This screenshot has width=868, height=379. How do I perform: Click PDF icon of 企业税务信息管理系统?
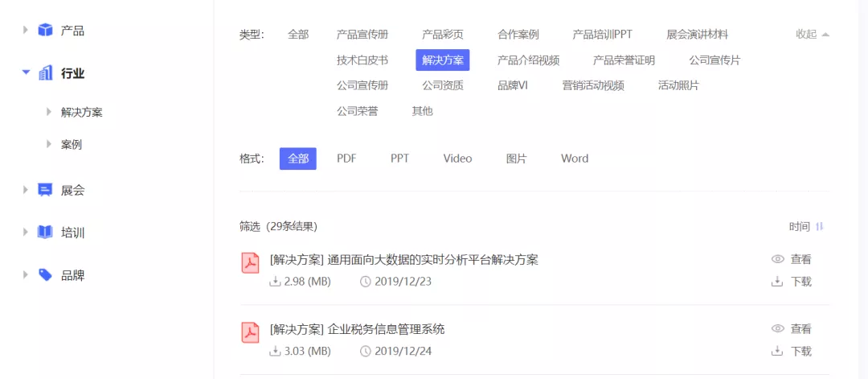pyautogui.click(x=251, y=332)
